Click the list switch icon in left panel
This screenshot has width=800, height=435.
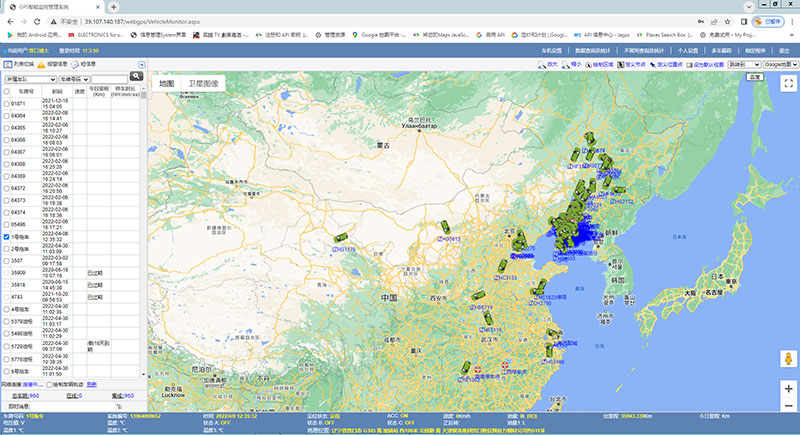coord(8,64)
